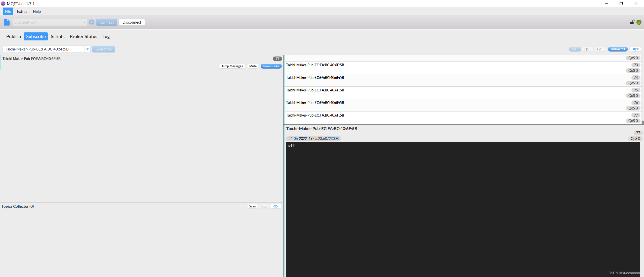Open the Extras menu
Viewport: 644px width, 277px height.
(22, 12)
